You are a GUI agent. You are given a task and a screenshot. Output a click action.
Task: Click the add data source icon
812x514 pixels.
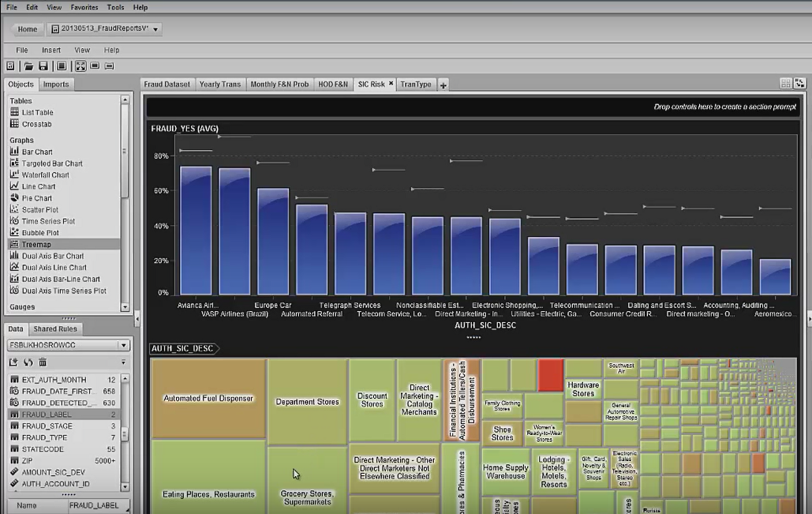(13, 362)
